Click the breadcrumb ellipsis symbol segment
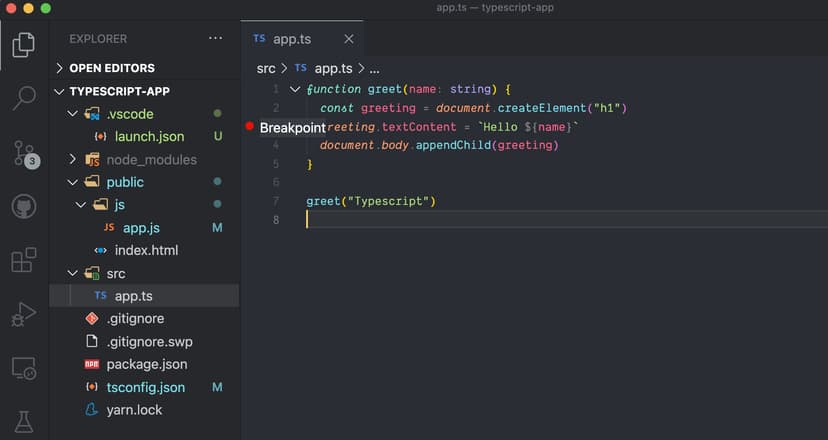This screenshot has width=828, height=440. click(374, 69)
